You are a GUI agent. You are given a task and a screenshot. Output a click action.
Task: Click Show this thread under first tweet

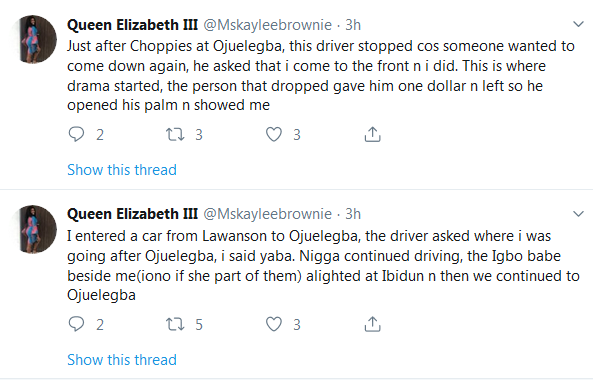pos(122,170)
